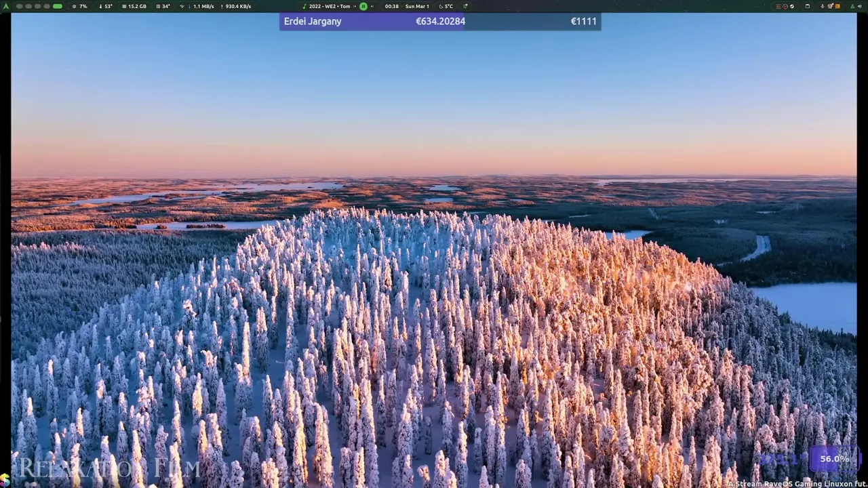Open the Arch launcher icon in top bar

[7, 6]
